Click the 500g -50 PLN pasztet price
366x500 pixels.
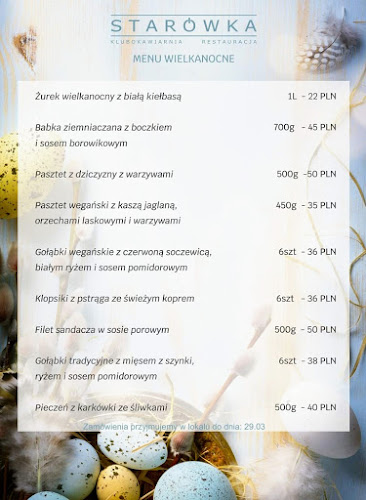tap(306, 174)
